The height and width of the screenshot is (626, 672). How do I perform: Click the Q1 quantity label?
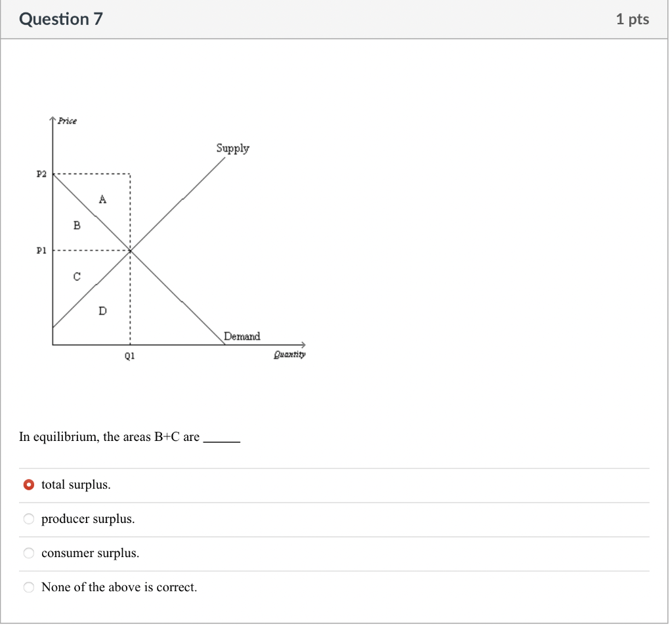click(x=129, y=356)
